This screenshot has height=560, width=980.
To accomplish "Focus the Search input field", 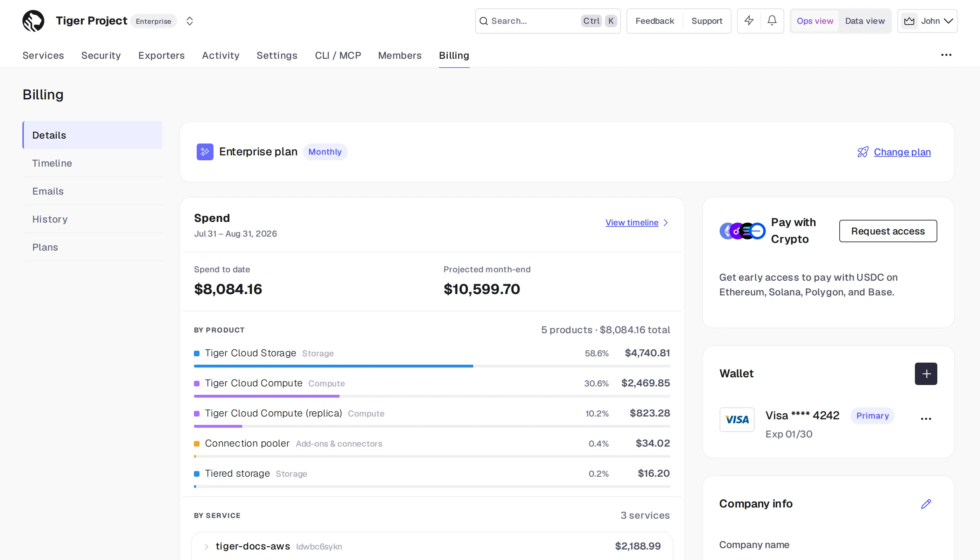I will (x=548, y=21).
